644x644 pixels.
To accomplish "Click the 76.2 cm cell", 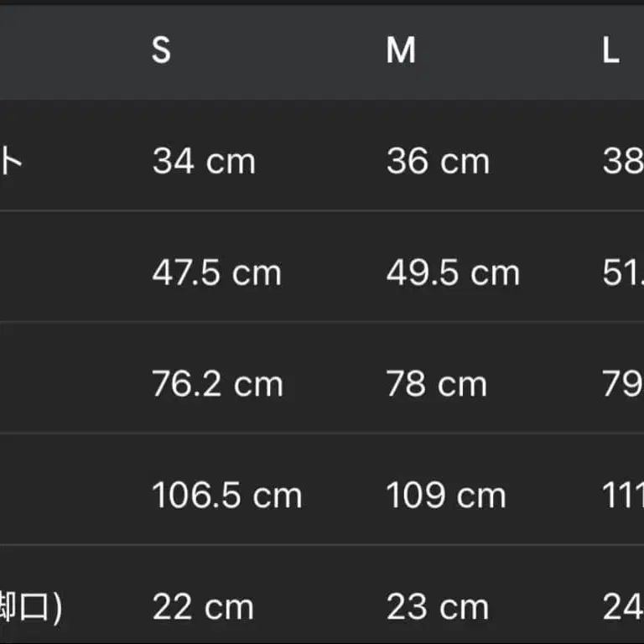I will pyautogui.click(x=218, y=384).
